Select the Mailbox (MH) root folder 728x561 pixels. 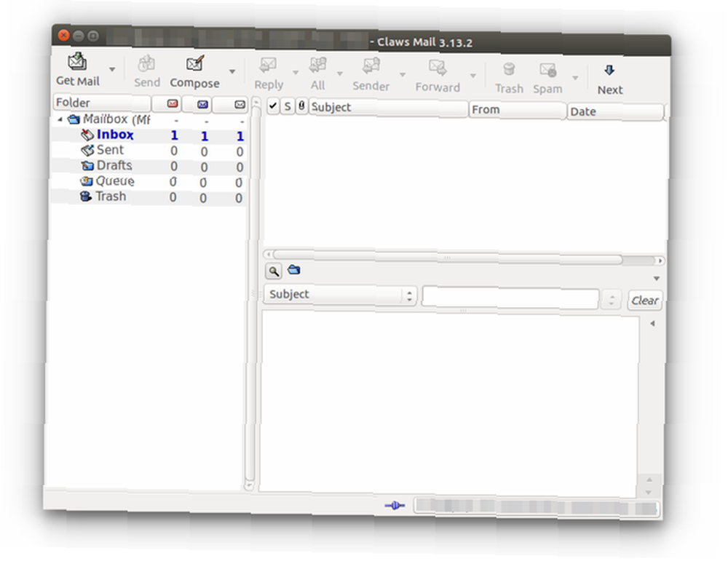109,120
